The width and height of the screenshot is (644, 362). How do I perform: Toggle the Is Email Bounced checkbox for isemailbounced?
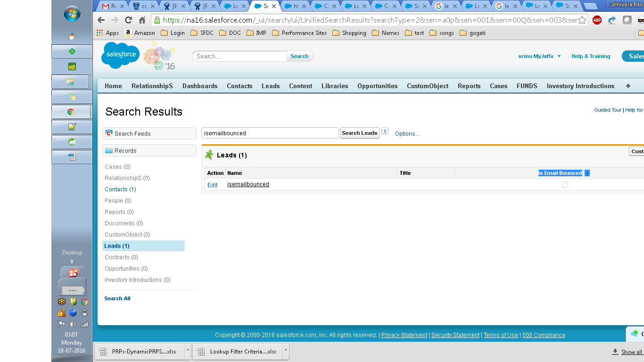click(x=565, y=185)
